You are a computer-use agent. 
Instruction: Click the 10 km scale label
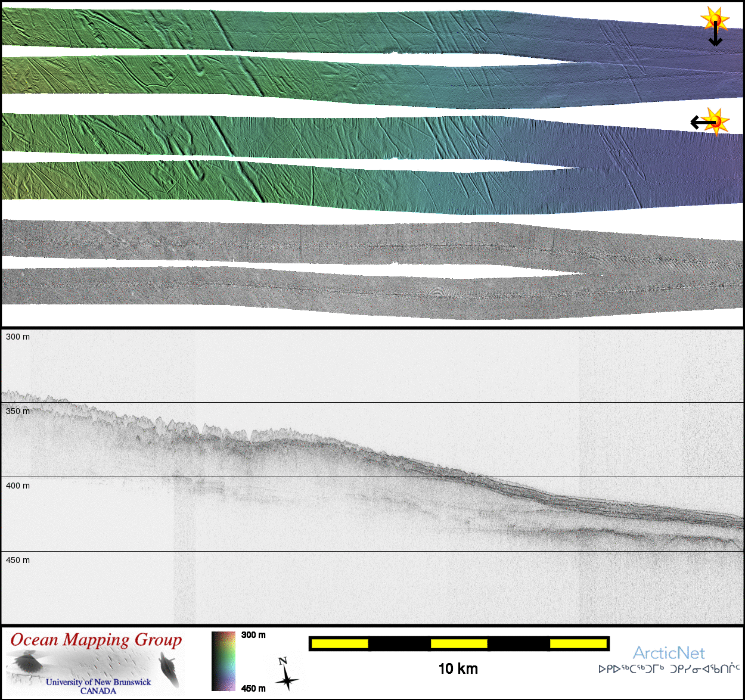(458, 668)
